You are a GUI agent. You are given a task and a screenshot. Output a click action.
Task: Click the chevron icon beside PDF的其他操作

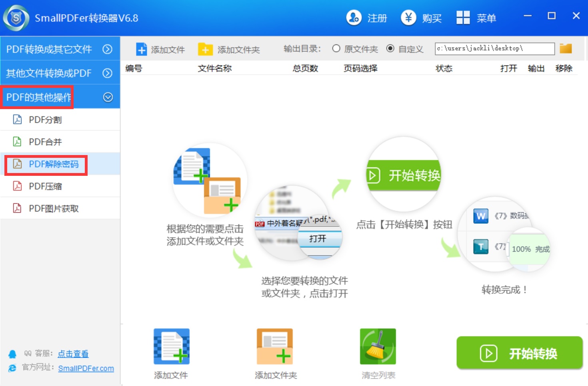point(108,97)
